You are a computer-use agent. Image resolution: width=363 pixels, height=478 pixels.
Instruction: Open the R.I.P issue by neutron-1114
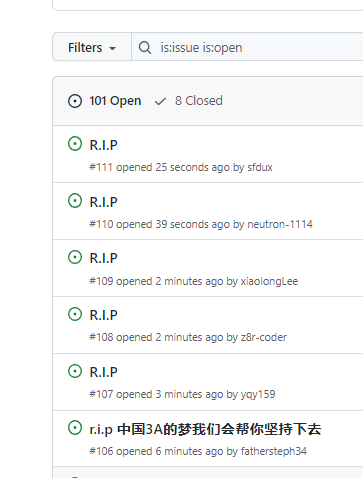tap(104, 202)
